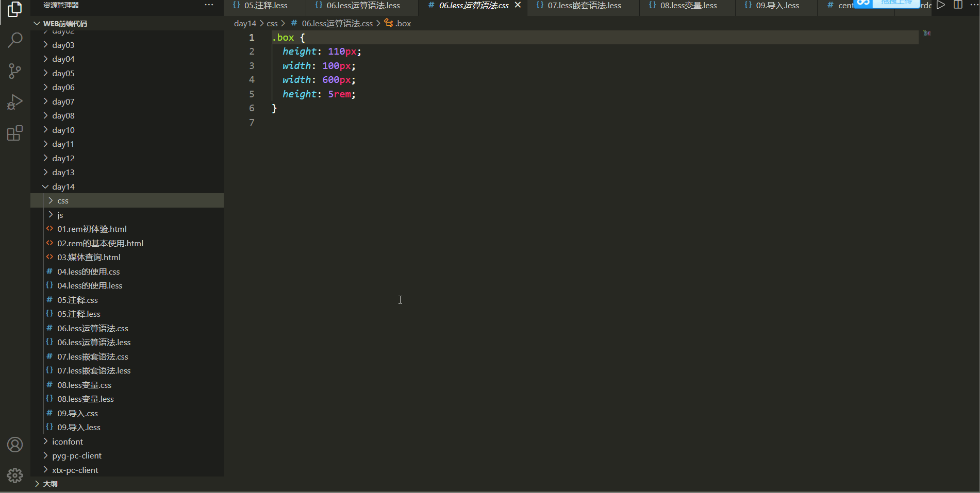
Task: Click line number 7 in the gutter
Action: pos(252,122)
